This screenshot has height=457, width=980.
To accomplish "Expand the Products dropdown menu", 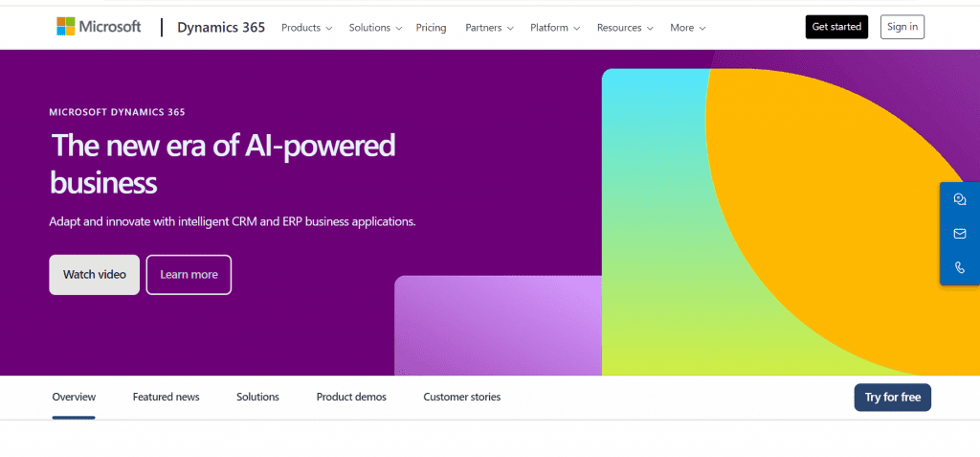I will coord(307,28).
